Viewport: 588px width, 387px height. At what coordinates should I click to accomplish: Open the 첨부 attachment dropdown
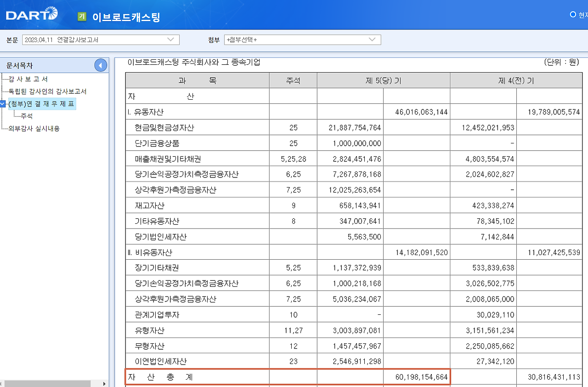302,40
